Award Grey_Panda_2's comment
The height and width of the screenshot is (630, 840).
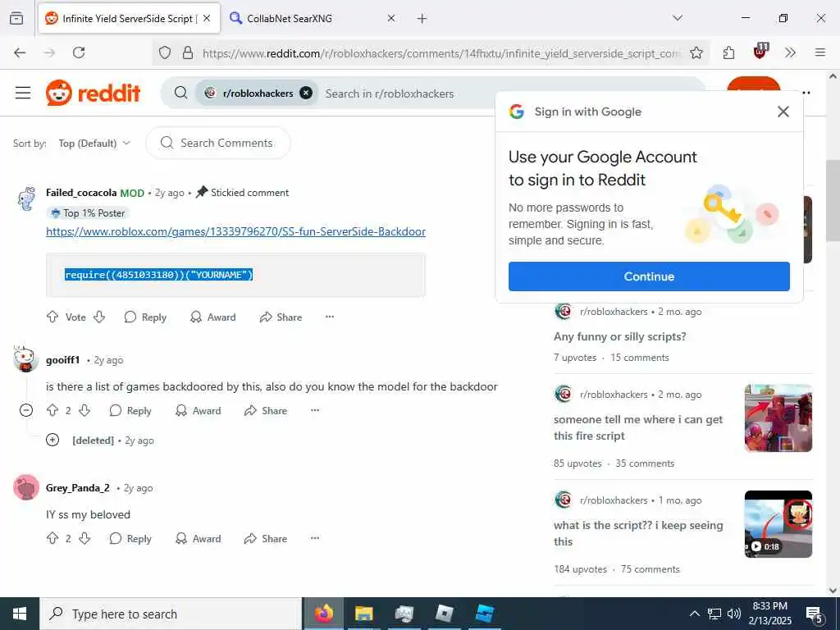pyautogui.click(x=198, y=538)
